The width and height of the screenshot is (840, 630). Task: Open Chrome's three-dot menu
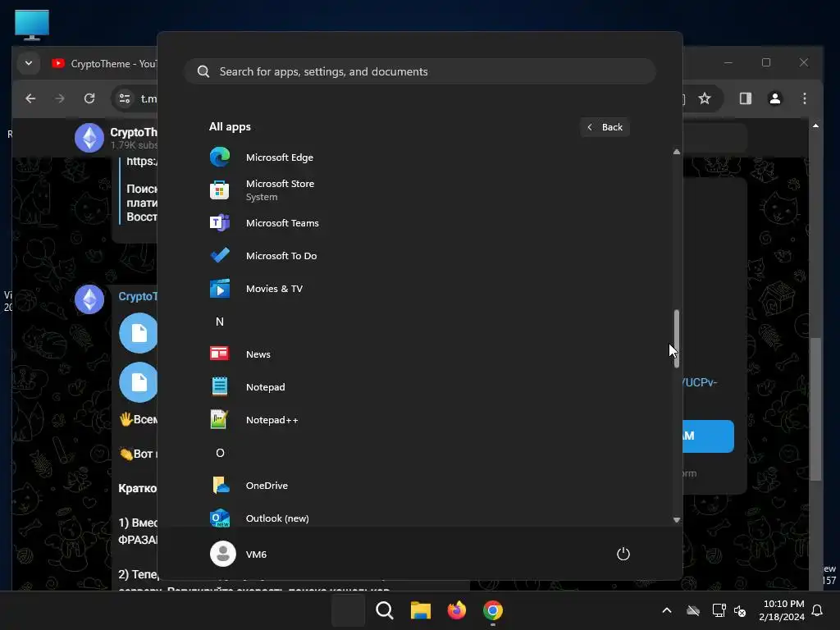click(805, 98)
